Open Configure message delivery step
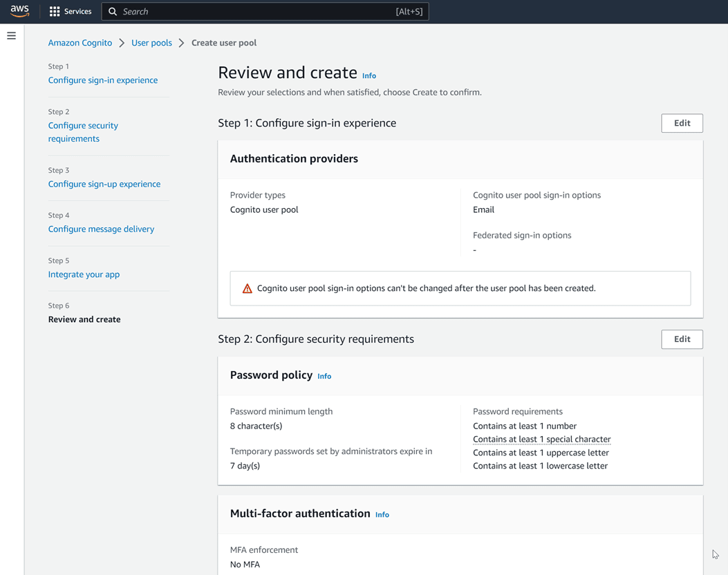 (101, 229)
